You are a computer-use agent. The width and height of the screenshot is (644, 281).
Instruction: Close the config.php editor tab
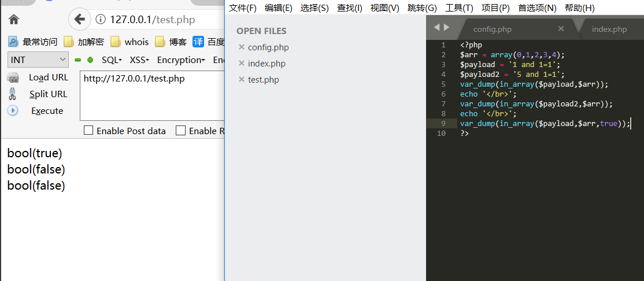coord(561,28)
